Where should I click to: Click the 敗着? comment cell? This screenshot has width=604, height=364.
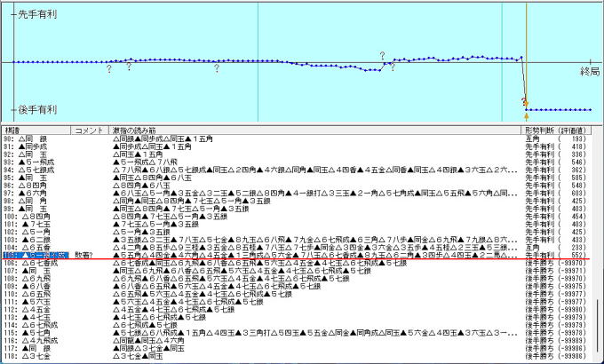[x=87, y=255]
